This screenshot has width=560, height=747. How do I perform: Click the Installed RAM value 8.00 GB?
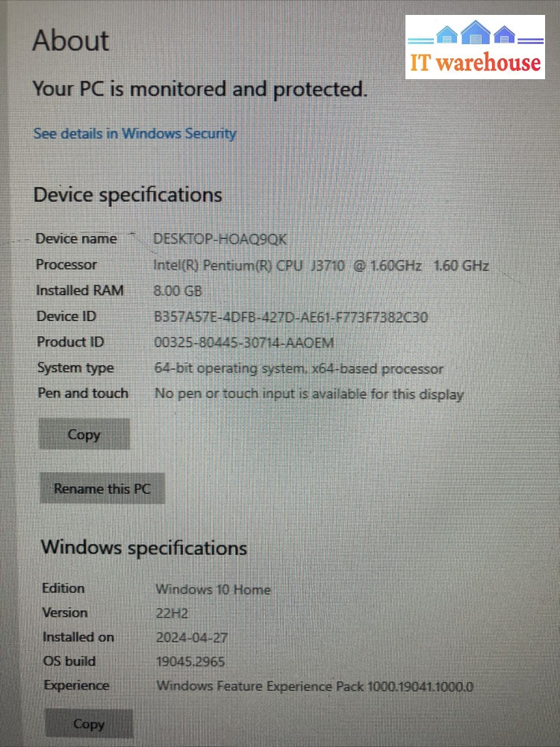pos(178,291)
